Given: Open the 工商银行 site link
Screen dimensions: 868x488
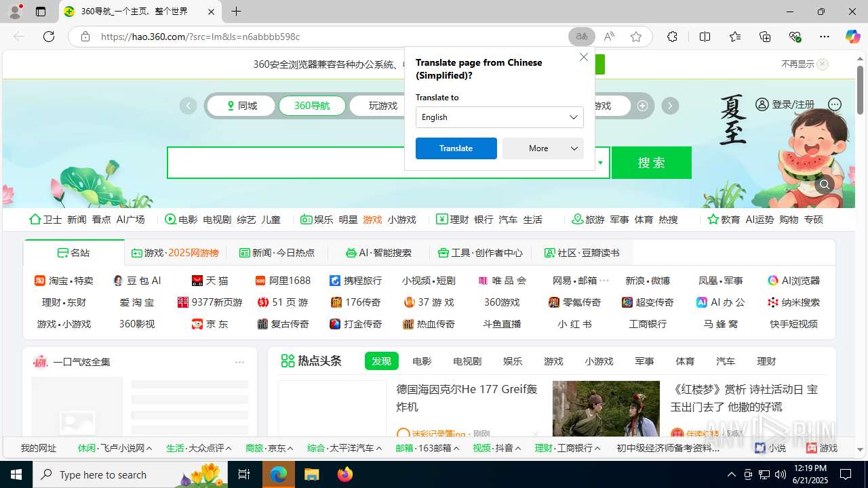Looking at the screenshot, I should [x=648, y=324].
